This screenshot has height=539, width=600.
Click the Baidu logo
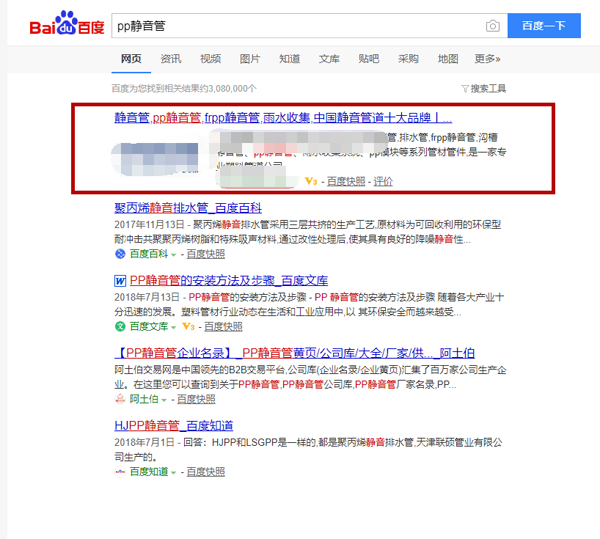pos(67,23)
